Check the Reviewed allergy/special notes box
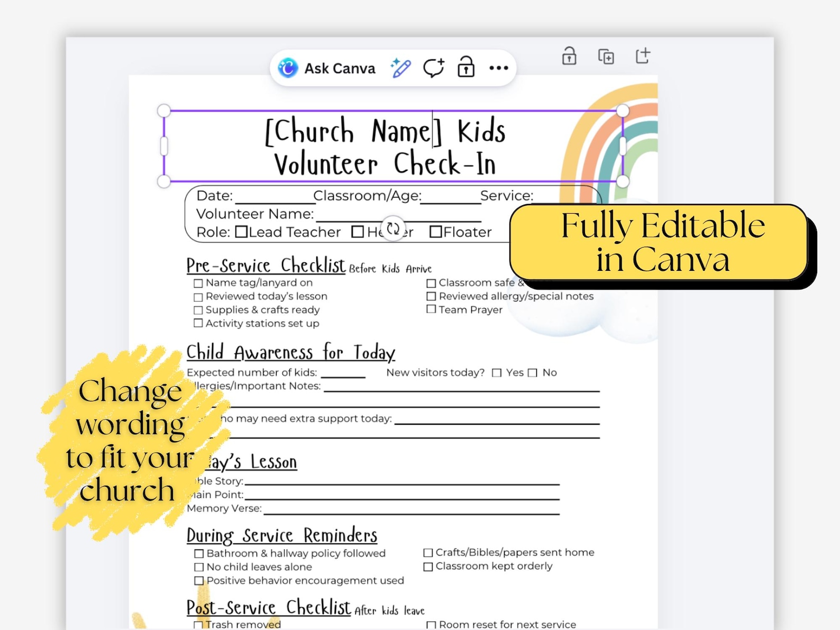This screenshot has width=840, height=630. [x=432, y=296]
